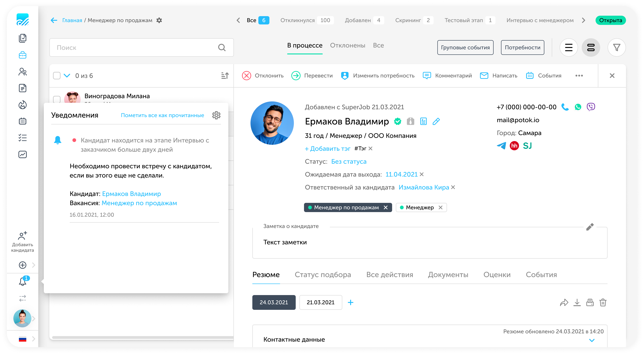Open 'Все действия' tab

pos(390,275)
